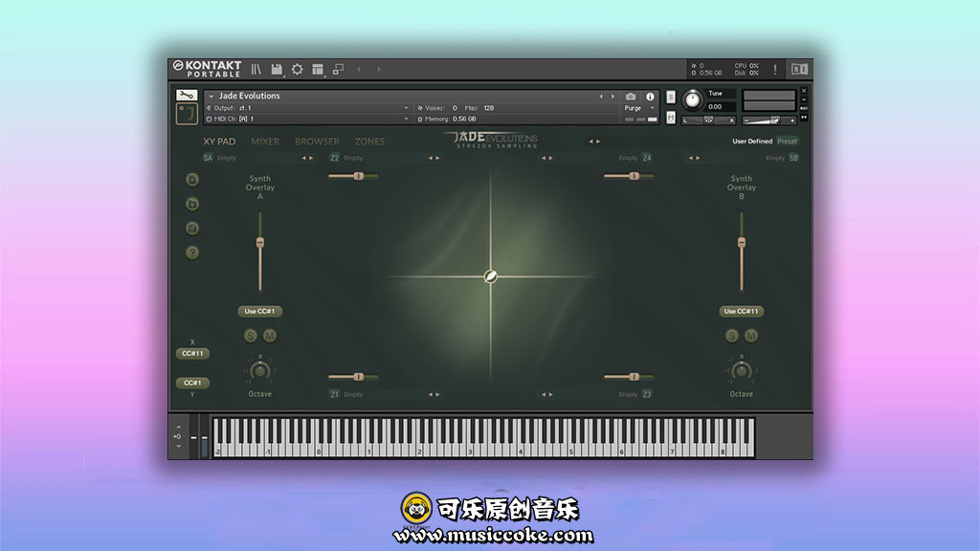Click the Tune knob

[693, 99]
